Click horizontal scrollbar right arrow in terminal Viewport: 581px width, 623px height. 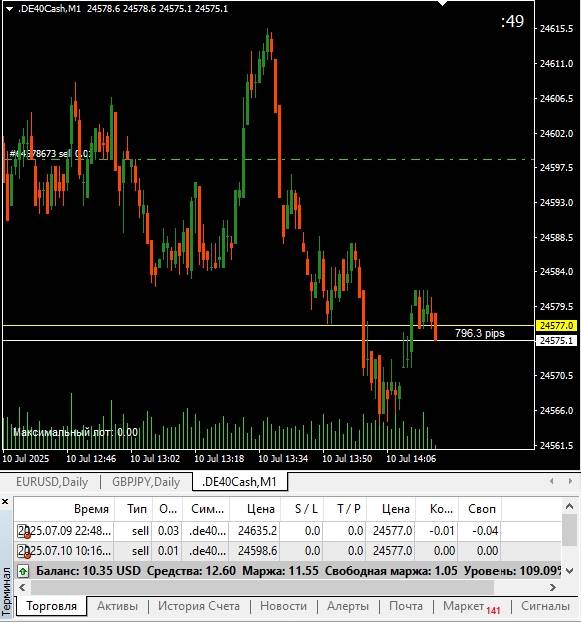point(552,588)
